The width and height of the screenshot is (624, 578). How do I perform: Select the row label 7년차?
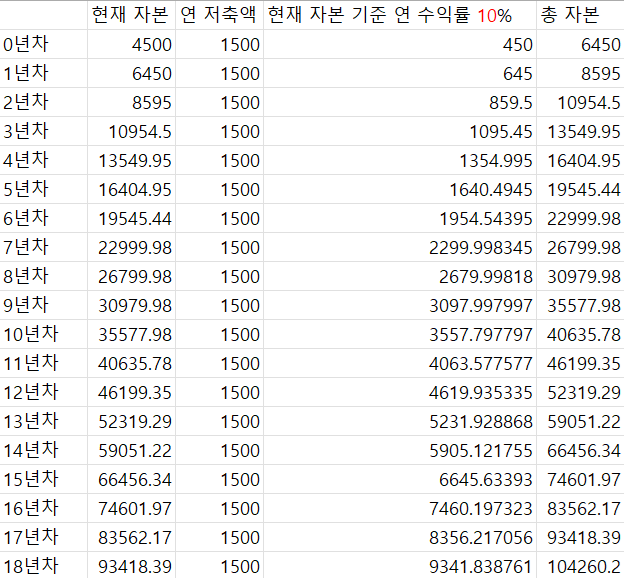[43, 248]
